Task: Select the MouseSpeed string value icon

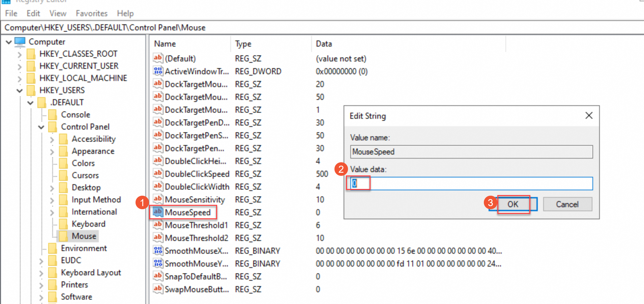Action: 158,212
